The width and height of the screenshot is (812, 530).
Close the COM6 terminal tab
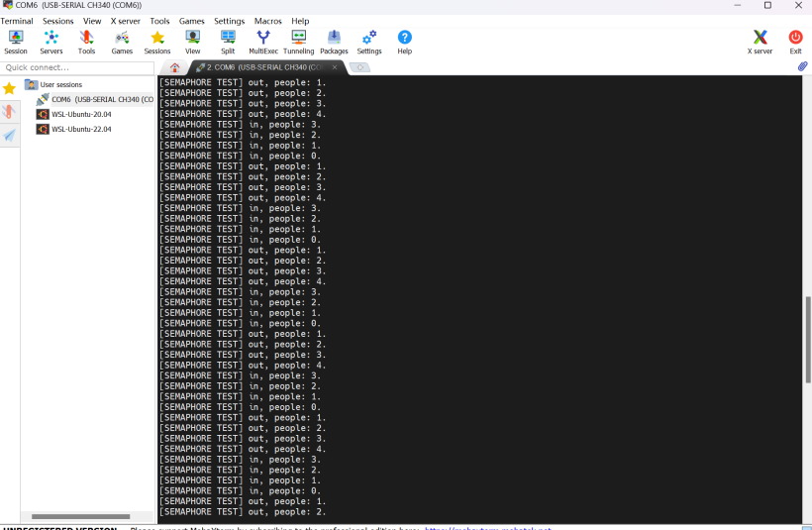pos(335,67)
